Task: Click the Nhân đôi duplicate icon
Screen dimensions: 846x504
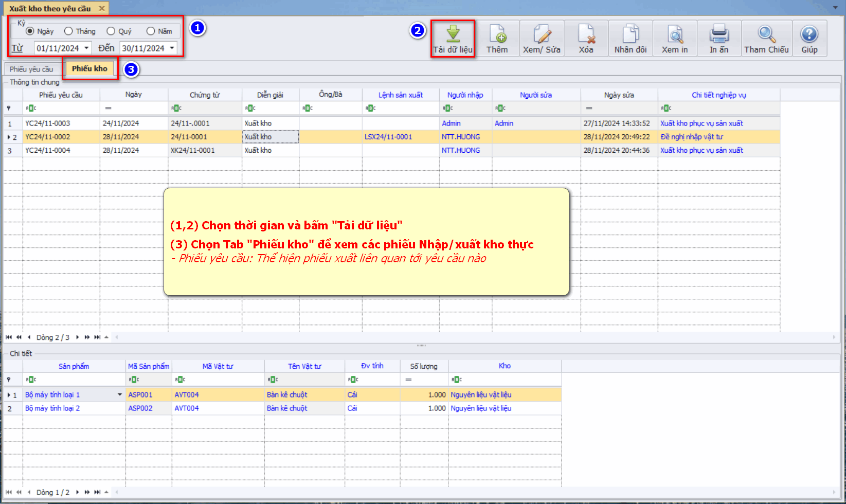Action: 631,34
